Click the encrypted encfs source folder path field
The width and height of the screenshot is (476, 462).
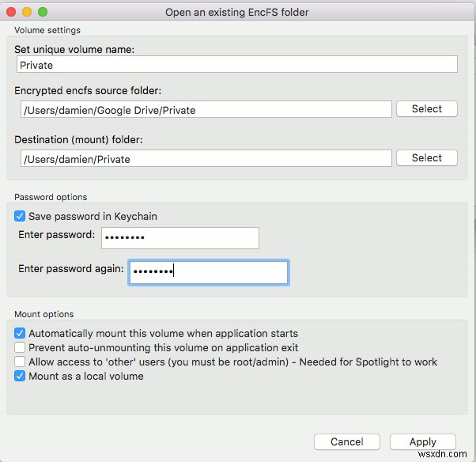206,109
